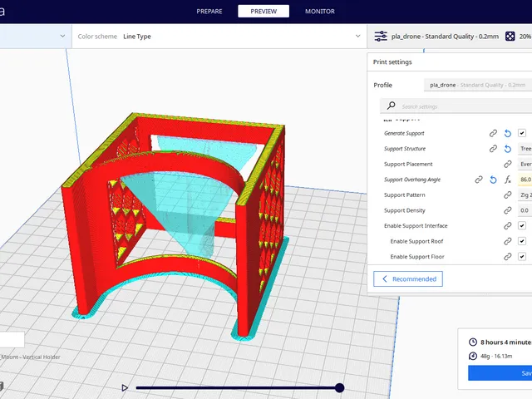
Task: Click the Support Density setting label
Action: [x=405, y=210]
